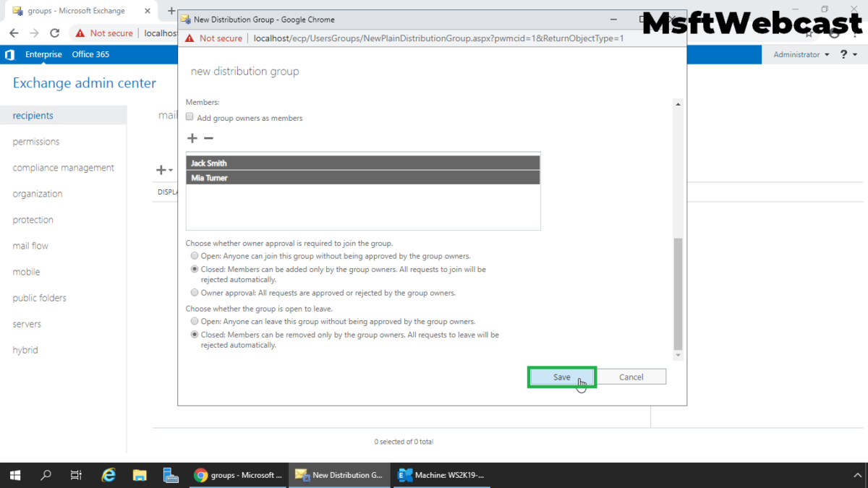This screenshot has height=488, width=868.
Task: Click the Exchange admin center logo icon
Action: [x=9, y=54]
